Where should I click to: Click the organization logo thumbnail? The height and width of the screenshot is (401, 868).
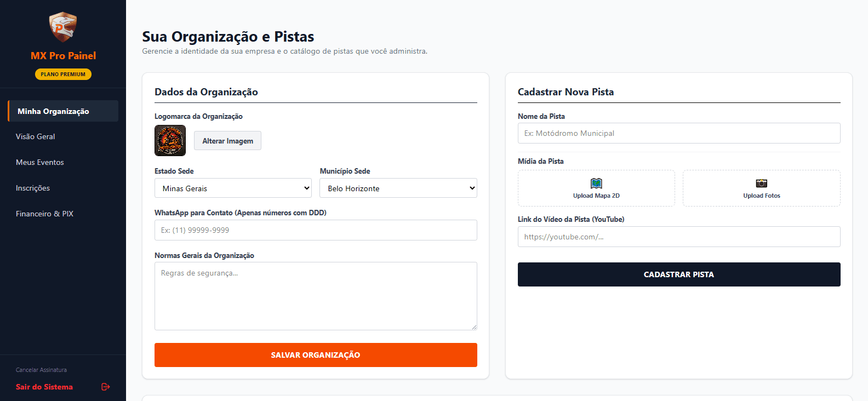pos(170,140)
